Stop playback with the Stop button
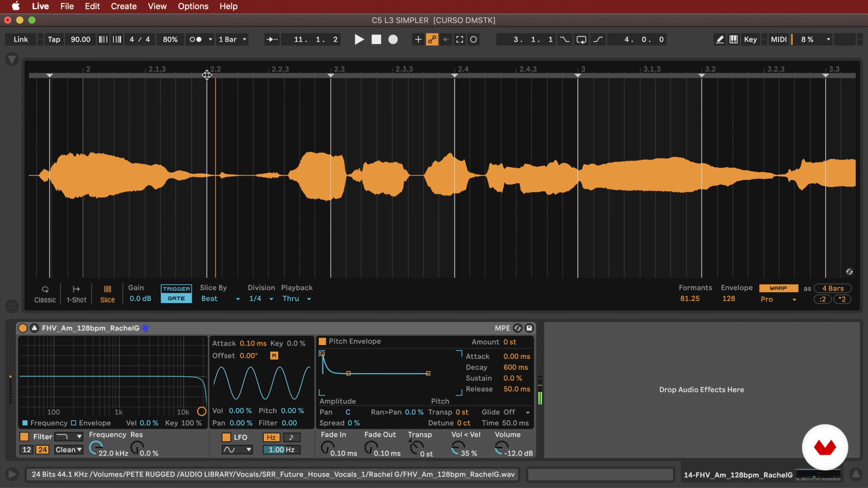This screenshot has width=868, height=488. coord(376,39)
